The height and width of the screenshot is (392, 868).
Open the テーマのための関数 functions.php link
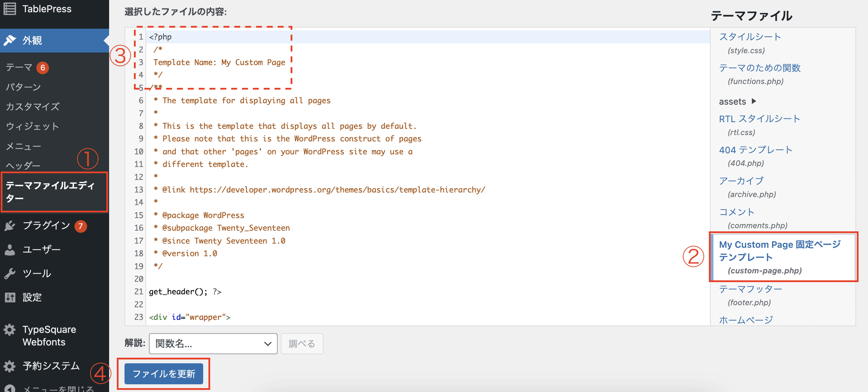(760, 68)
